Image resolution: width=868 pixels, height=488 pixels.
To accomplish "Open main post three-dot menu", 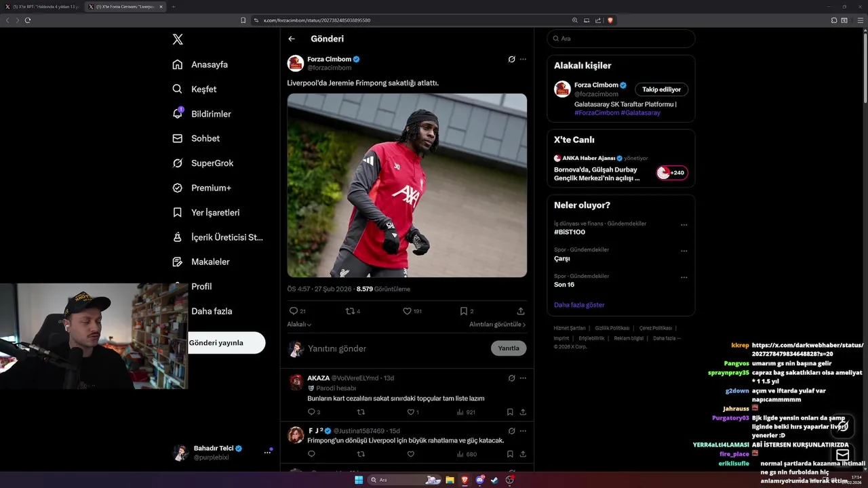I will pyautogui.click(x=523, y=59).
